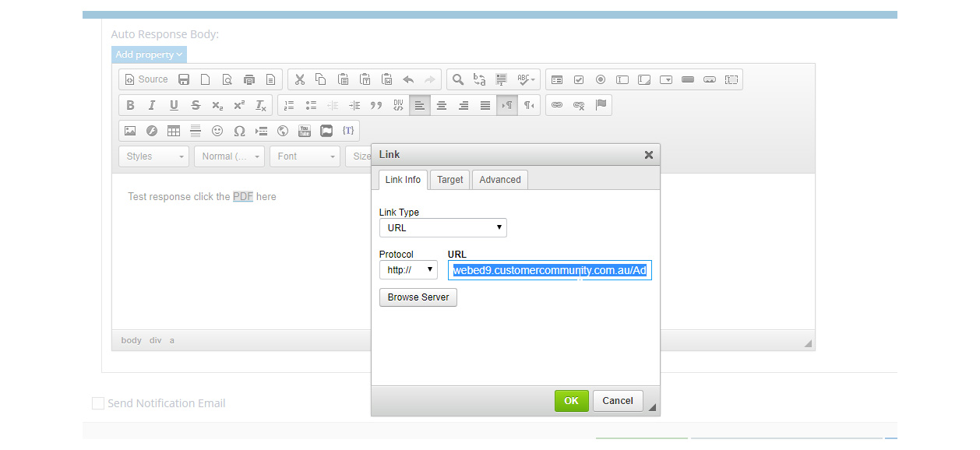Viewport: 980px width, 450px height.
Task: Open the Protocol dropdown
Action: (408, 269)
